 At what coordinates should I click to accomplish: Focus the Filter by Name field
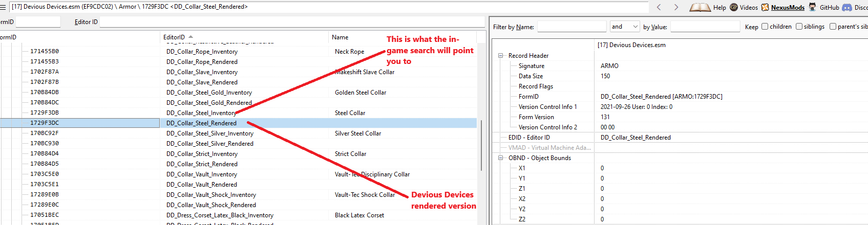pyautogui.click(x=571, y=27)
